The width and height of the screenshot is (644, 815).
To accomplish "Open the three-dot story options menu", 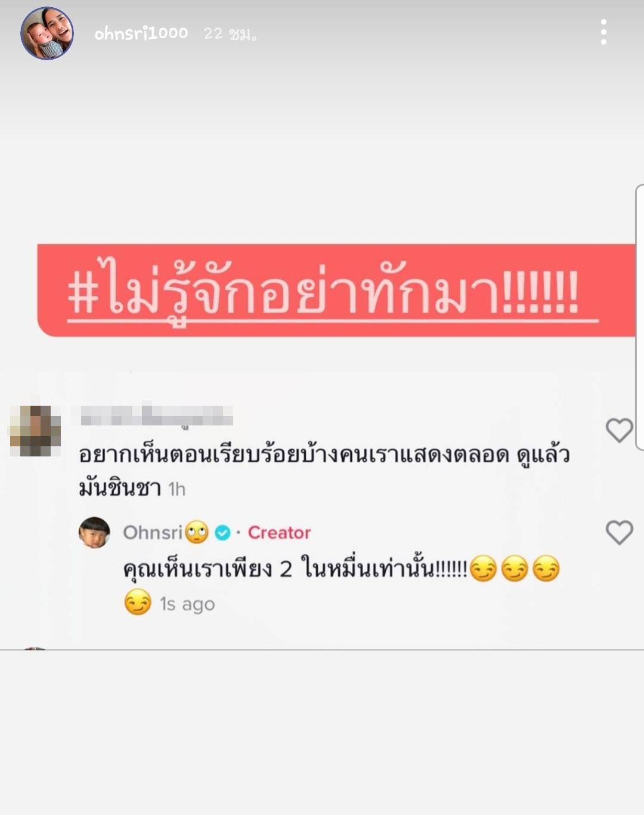I will coord(603,32).
